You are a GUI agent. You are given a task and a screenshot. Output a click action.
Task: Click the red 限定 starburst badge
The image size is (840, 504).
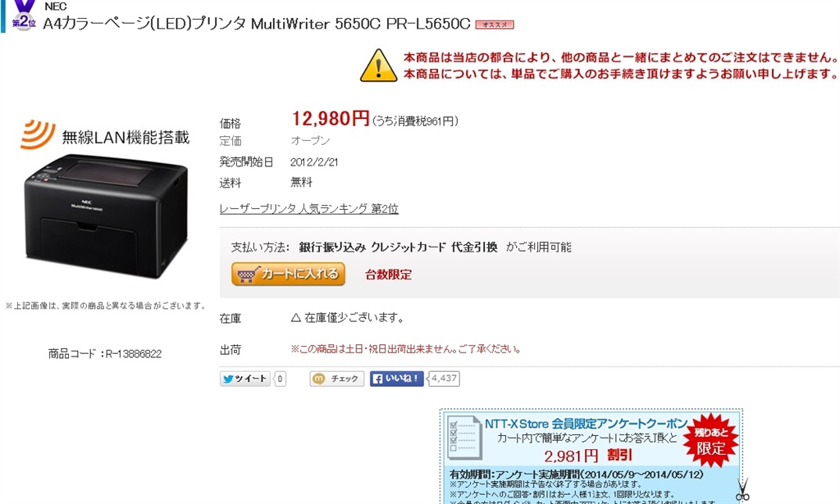(x=711, y=441)
